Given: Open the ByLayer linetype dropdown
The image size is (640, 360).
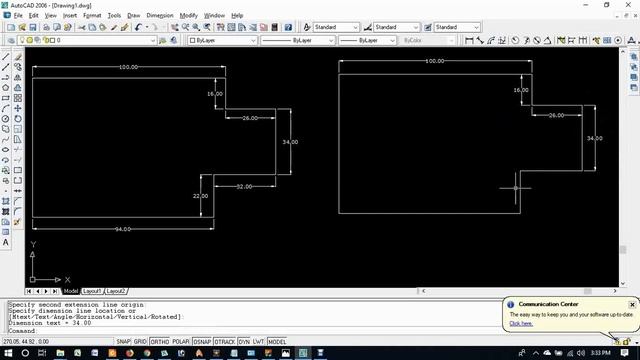Looking at the screenshot, I should [x=298, y=40].
